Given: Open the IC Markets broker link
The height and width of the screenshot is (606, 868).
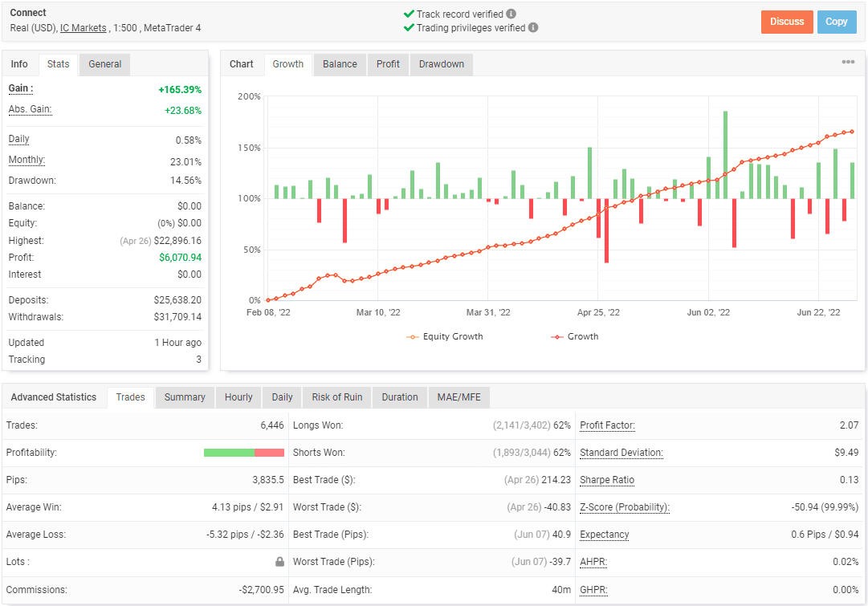Looking at the screenshot, I should tap(83, 27).
